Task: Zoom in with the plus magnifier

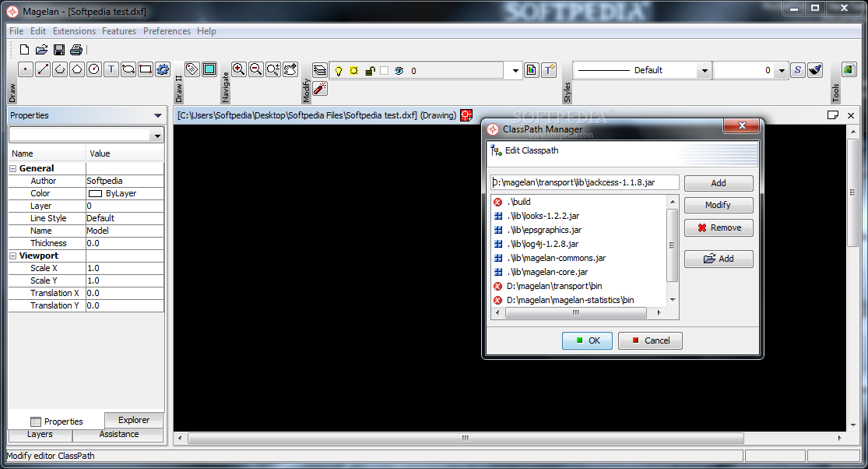Action: click(x=238, y=69)
